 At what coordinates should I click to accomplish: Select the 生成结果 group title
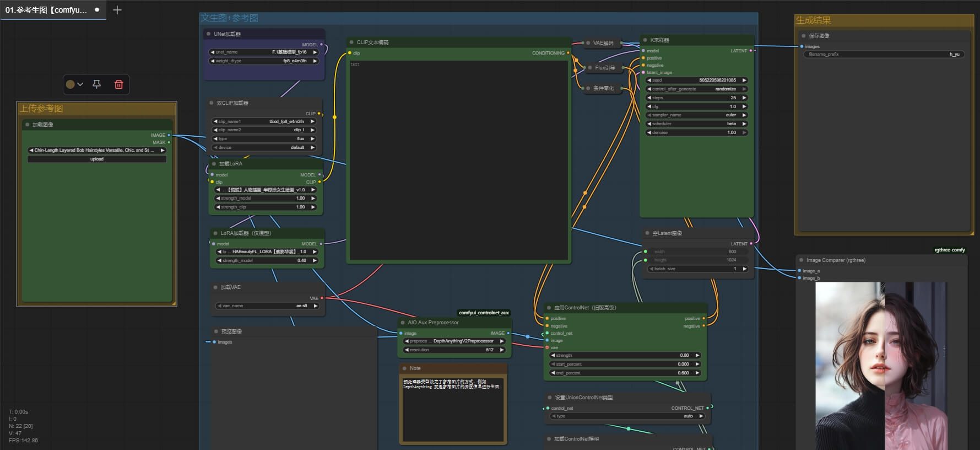814,20
